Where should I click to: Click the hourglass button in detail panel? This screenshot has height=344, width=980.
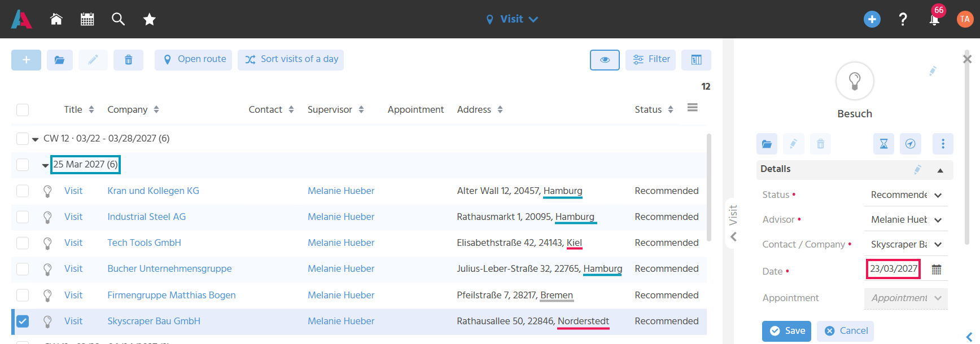tap(883, 144)
